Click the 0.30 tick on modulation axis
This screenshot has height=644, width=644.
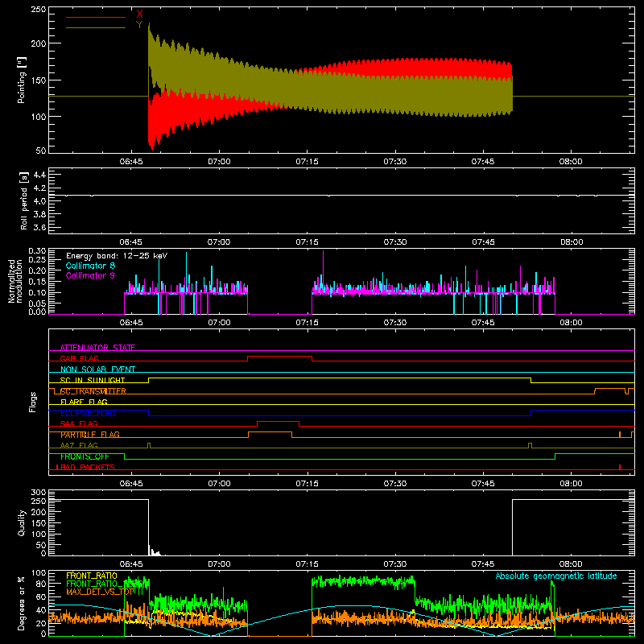coord(37,251)
